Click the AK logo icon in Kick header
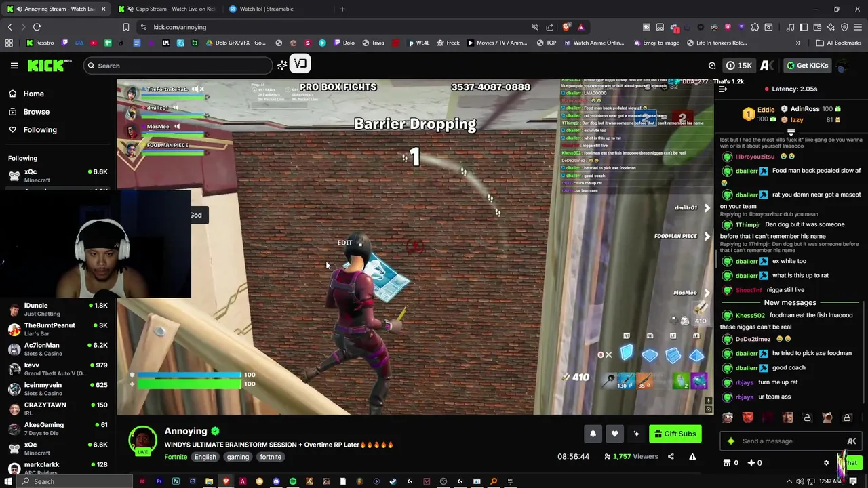Viewport: 868px width, 488px height. pos(766,66)
